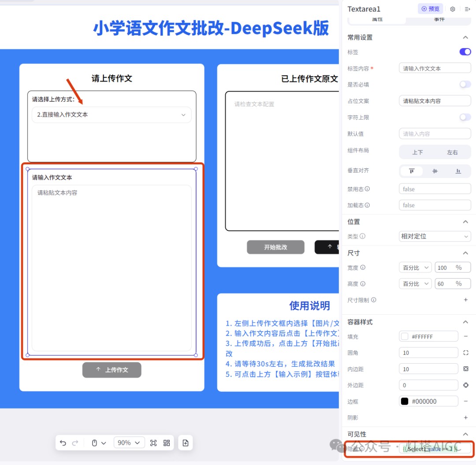Edit the 加载态 false field
Image resolution: width=476 pixels, height=465 pixels.
(435, 205)
